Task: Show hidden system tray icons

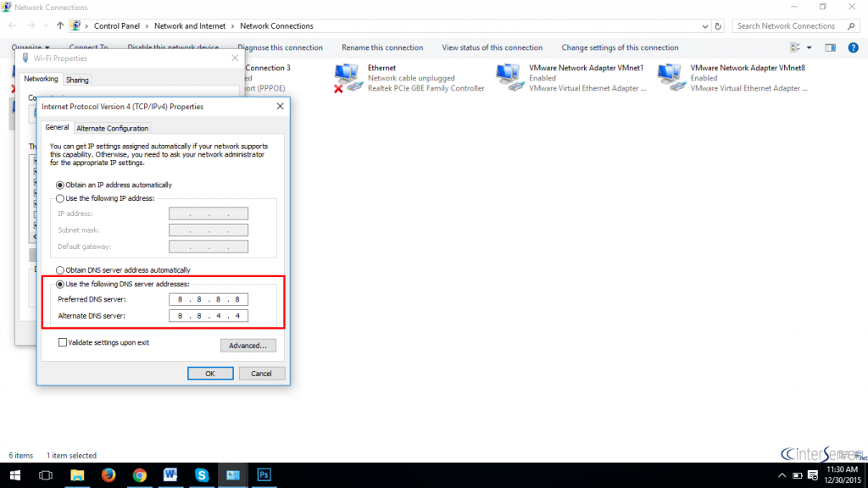Action: [x=782, y=475]
